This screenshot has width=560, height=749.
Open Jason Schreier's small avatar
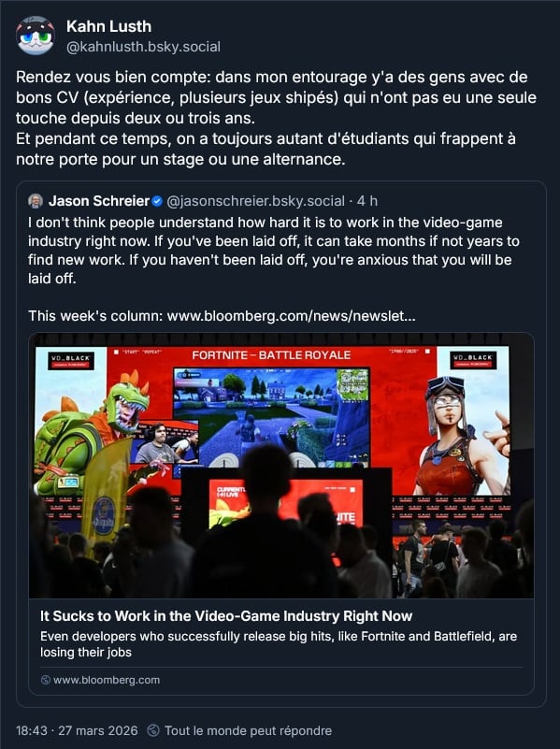tap(36, 201)
